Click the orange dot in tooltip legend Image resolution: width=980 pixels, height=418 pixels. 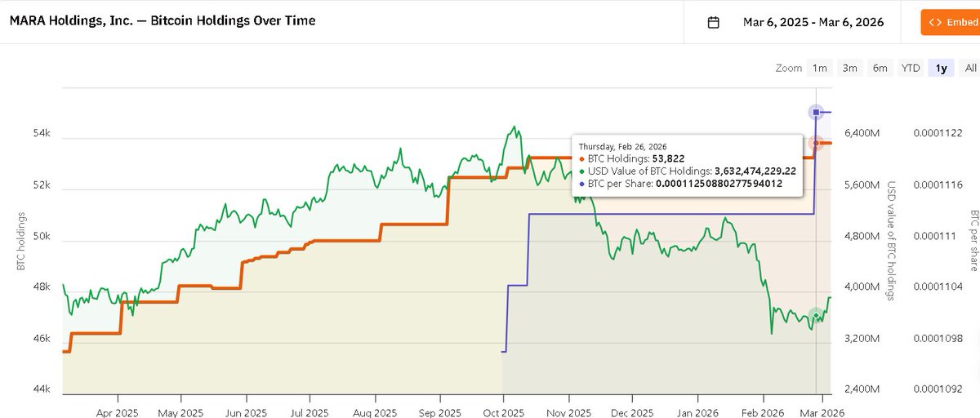(x=581, y=158)
